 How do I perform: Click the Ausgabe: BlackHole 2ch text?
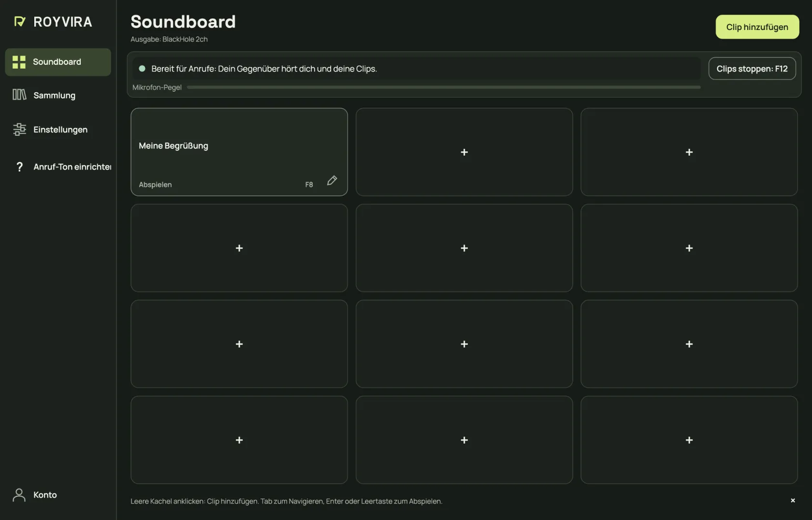(169, 39)
